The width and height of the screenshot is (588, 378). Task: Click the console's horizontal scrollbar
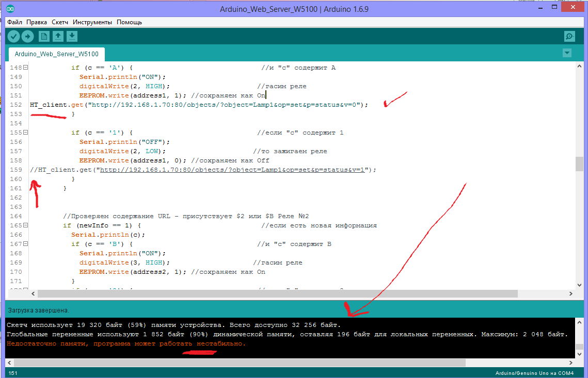tap(237, 363)
